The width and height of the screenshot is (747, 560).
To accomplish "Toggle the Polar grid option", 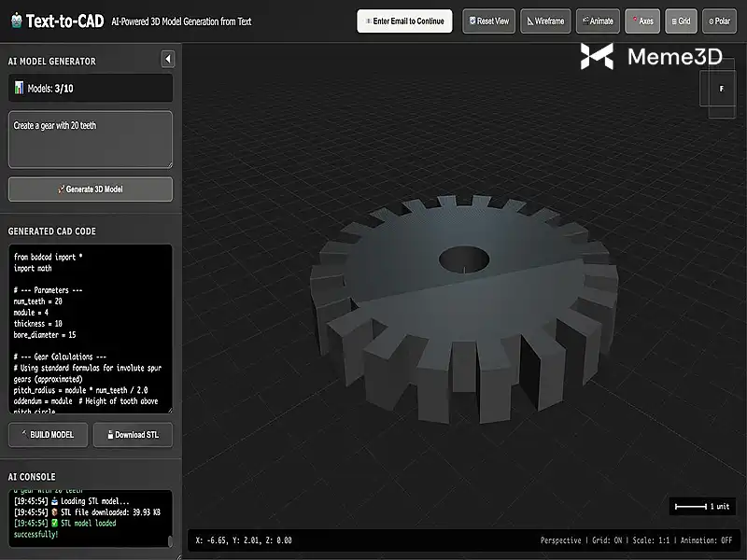I will [719, 21].
